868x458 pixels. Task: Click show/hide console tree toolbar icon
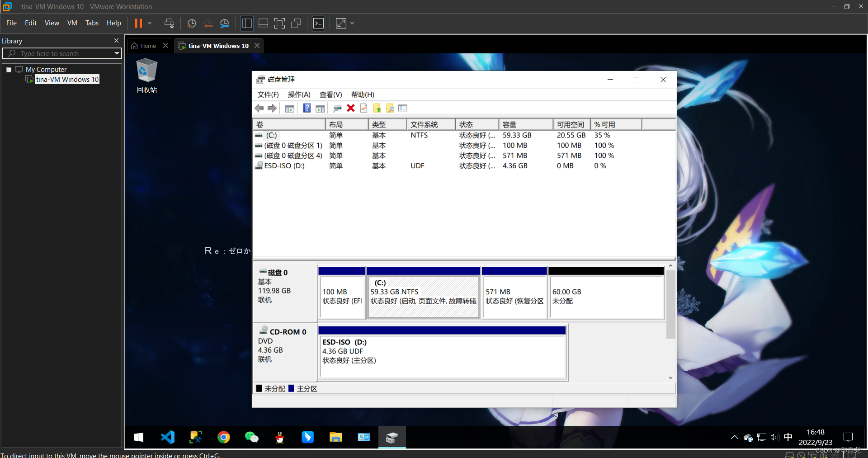point(290,109)
